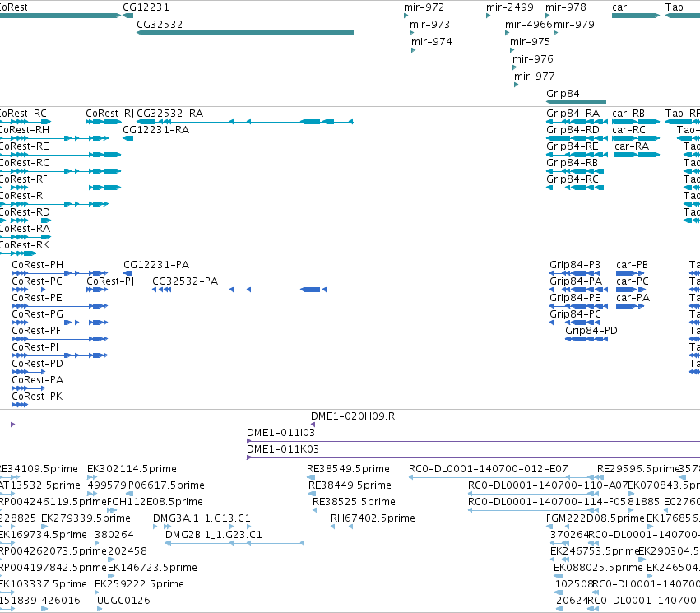The image size is (700, 613).
Task: Select the DME1-020H09.R clone label
Action: pos(353,416)
